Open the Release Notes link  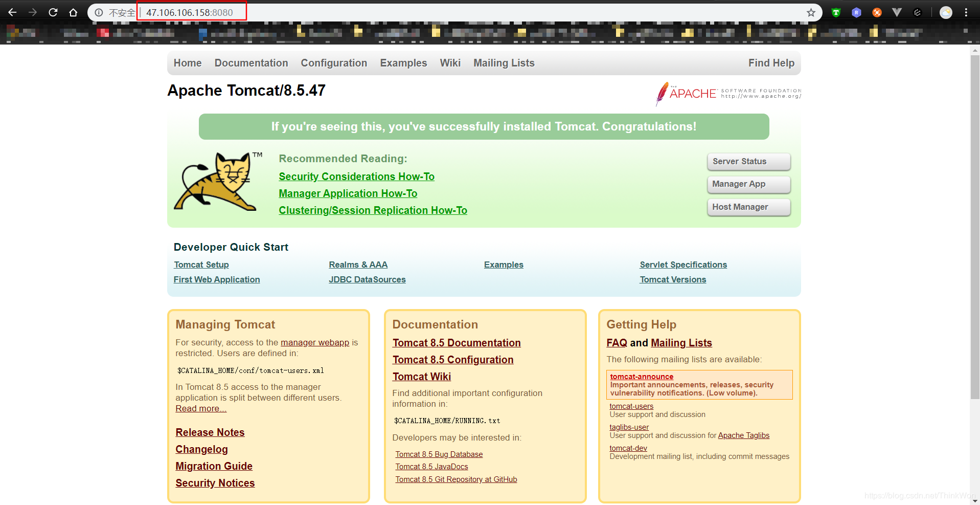pos(210,432)
